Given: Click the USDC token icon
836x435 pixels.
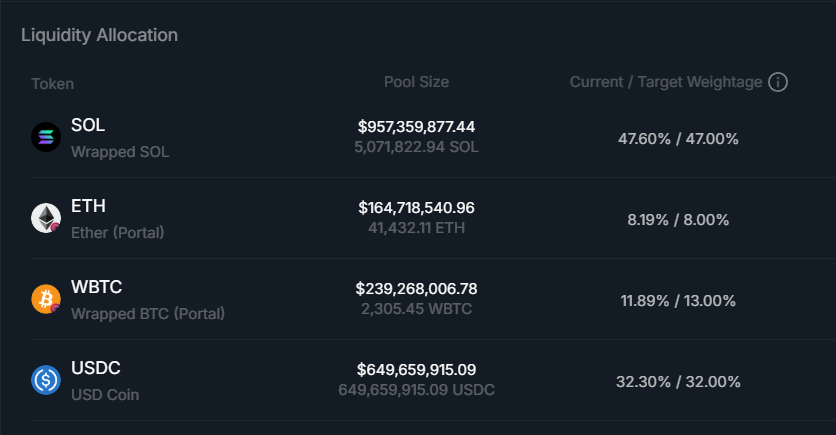Looking at the screenshot, I should click(x=46, y=379).
